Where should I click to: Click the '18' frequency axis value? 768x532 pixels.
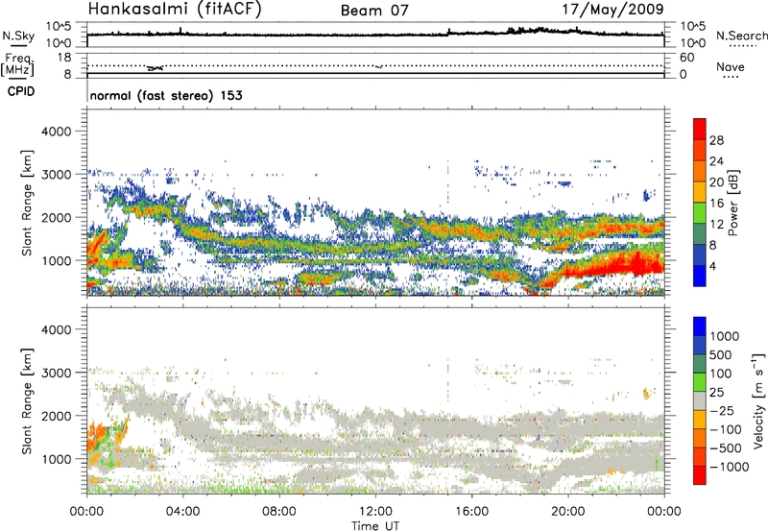click(64, 58)
